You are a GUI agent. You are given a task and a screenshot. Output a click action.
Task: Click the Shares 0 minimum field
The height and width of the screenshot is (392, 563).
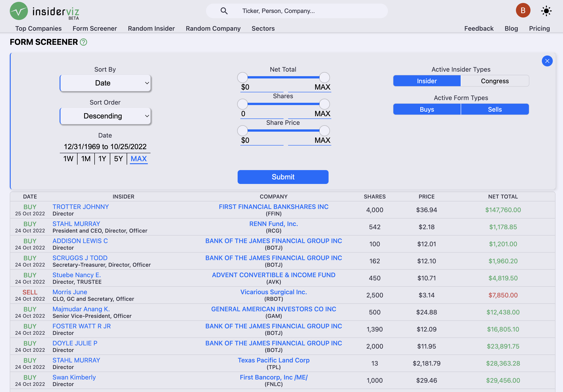(262, 114)
